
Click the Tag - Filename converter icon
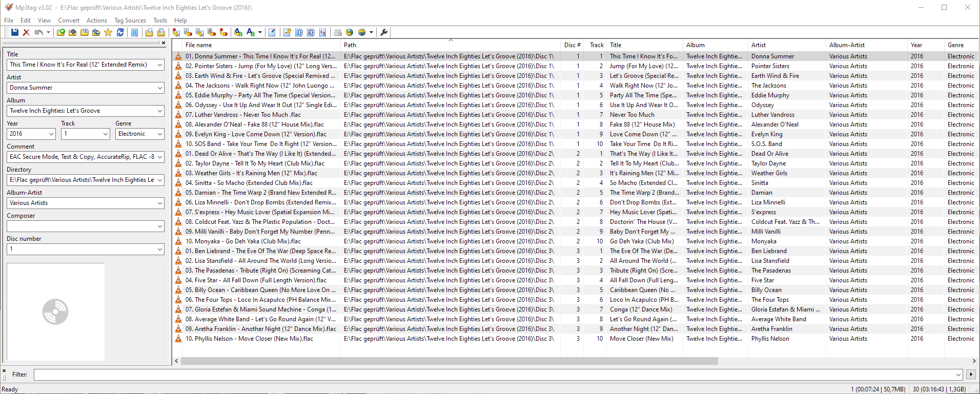point(176,32)
